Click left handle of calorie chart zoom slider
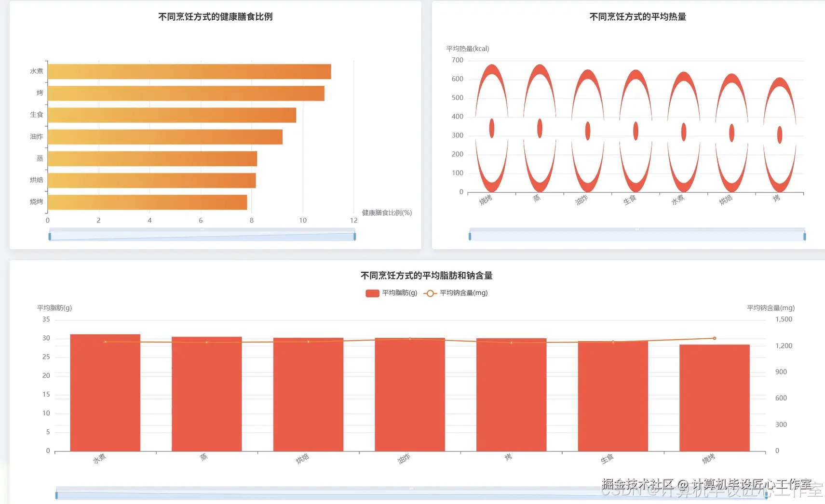 [470, 236]
